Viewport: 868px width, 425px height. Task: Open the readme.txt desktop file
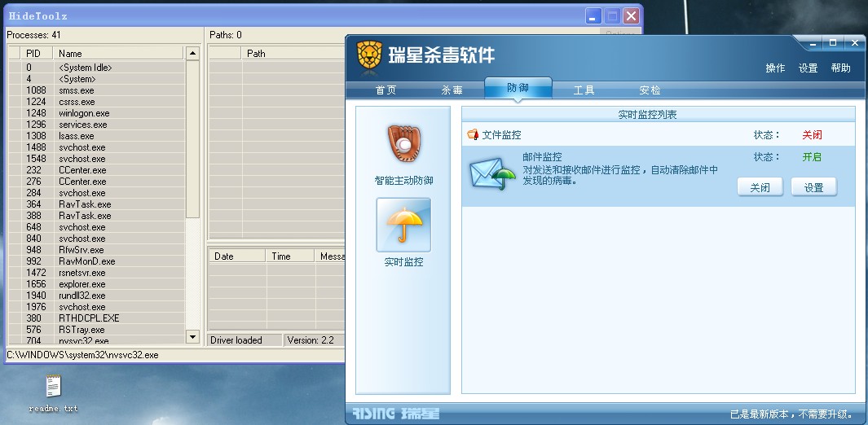pos(54,393)
